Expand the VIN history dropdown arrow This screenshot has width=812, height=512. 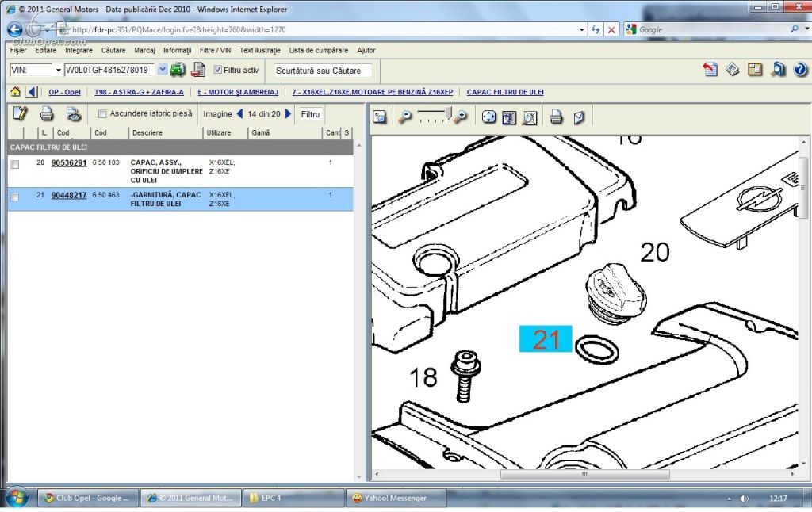click(x=162, y=70)
